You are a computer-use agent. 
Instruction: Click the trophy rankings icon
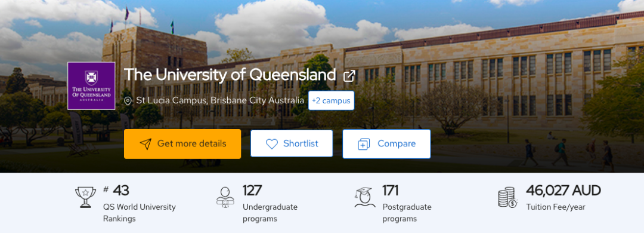[x=85, y=197]
